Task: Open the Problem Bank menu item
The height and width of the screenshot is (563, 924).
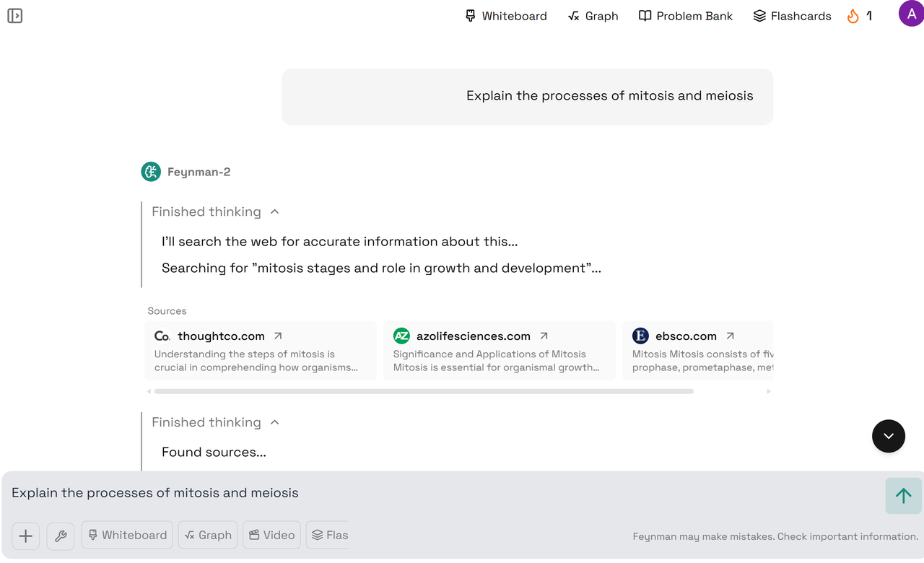Action: pos(686,16)
